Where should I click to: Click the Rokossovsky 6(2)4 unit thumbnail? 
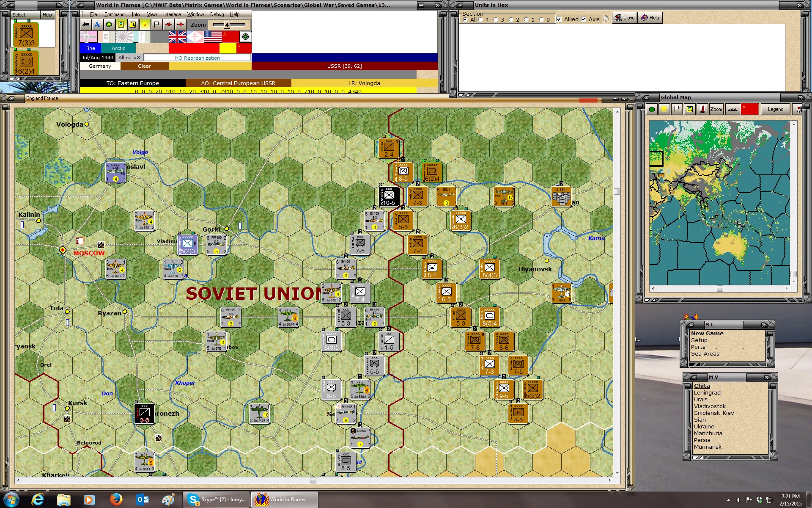click(26, 63)
